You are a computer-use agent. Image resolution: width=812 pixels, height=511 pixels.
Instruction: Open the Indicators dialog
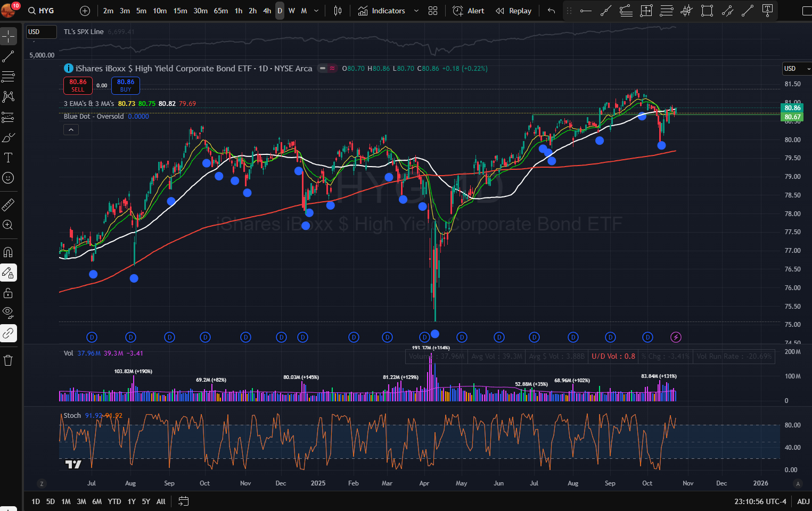point(382,11)
